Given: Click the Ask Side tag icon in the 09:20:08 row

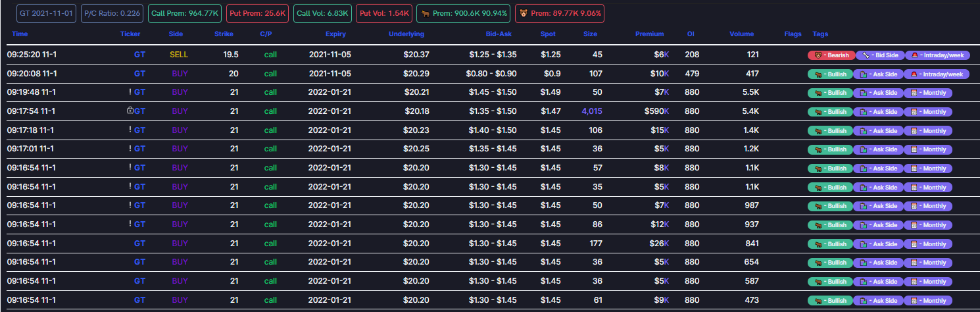Looking at the screenshot, I should (x=863, y=74).
